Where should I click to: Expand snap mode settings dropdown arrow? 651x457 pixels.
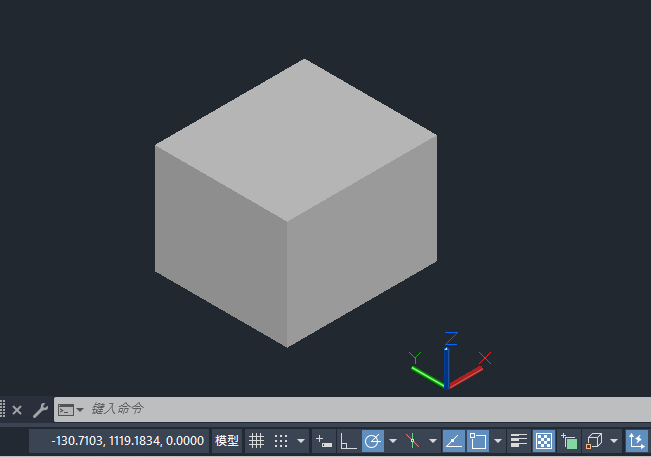tap(301, 441)
